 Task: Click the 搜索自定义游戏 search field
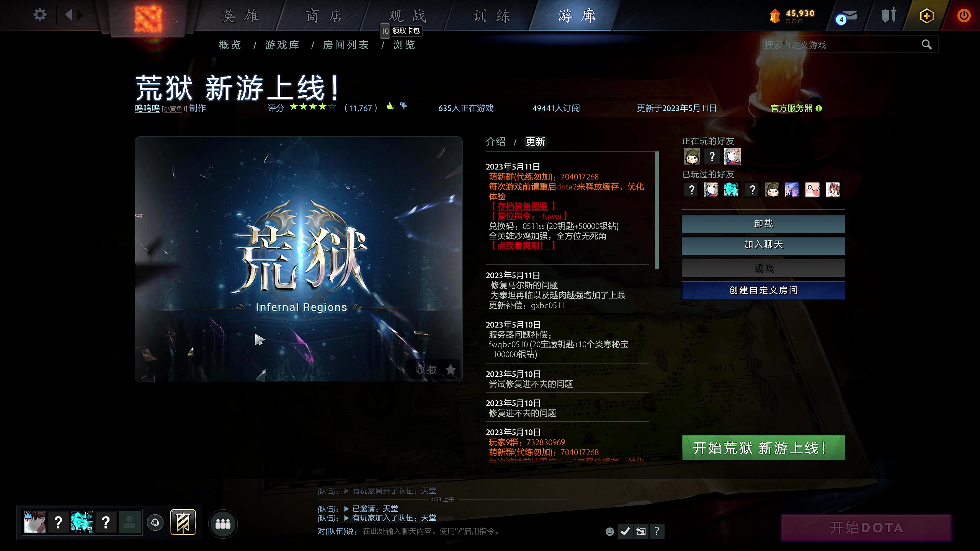849,44
